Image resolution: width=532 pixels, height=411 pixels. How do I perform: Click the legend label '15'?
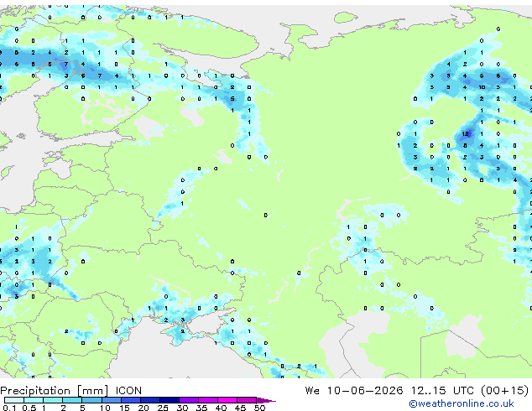click(124, 408)
